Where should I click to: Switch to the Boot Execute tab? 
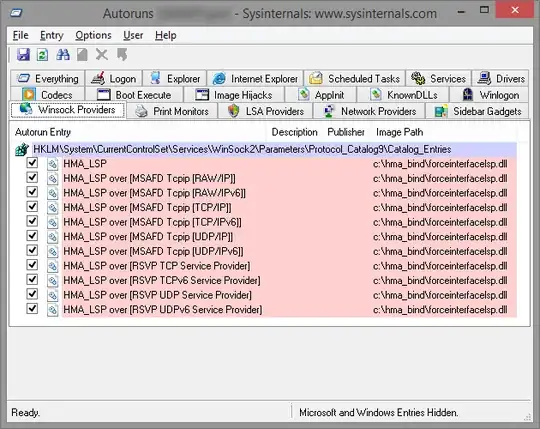134,95
